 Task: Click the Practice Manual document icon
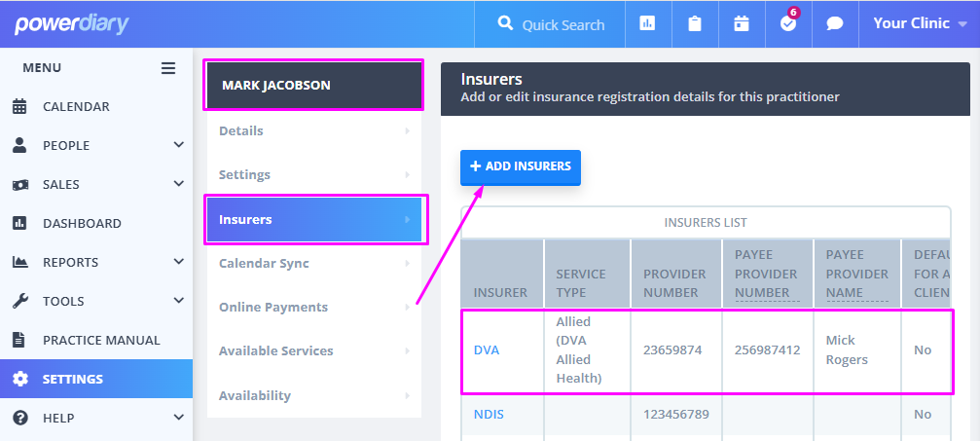click(x=19, y=340)
